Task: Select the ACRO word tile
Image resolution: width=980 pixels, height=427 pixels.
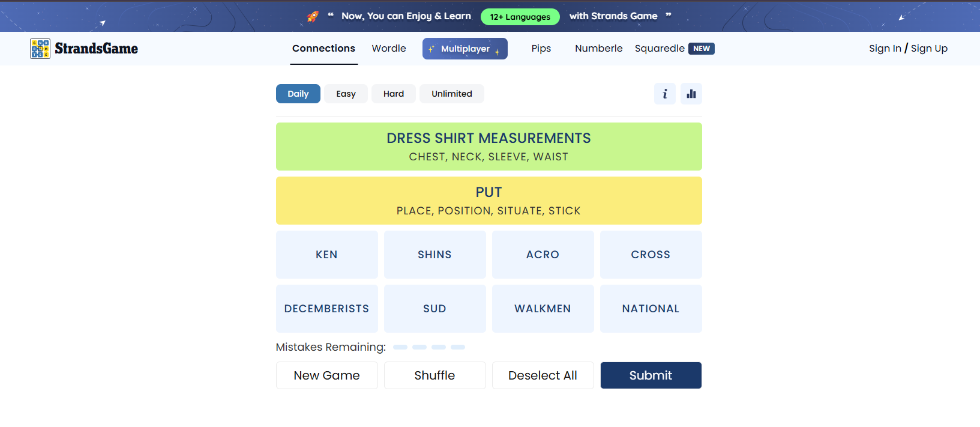Action: 543,255
